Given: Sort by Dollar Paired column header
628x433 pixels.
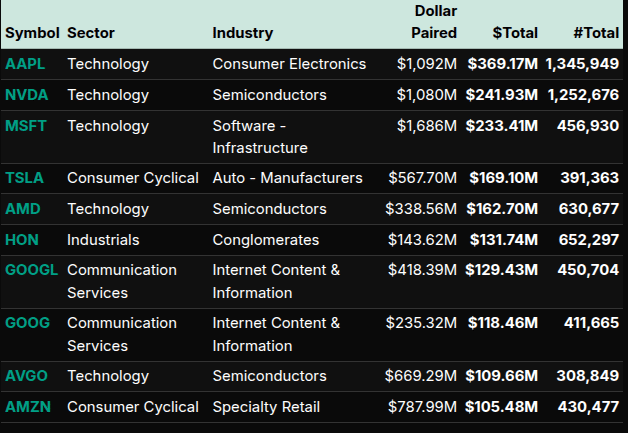Looking at the screenshot, I should point(434,22).
